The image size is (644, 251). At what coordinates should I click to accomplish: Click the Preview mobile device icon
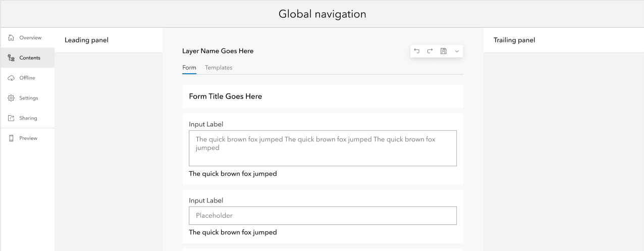click(11, 138)
